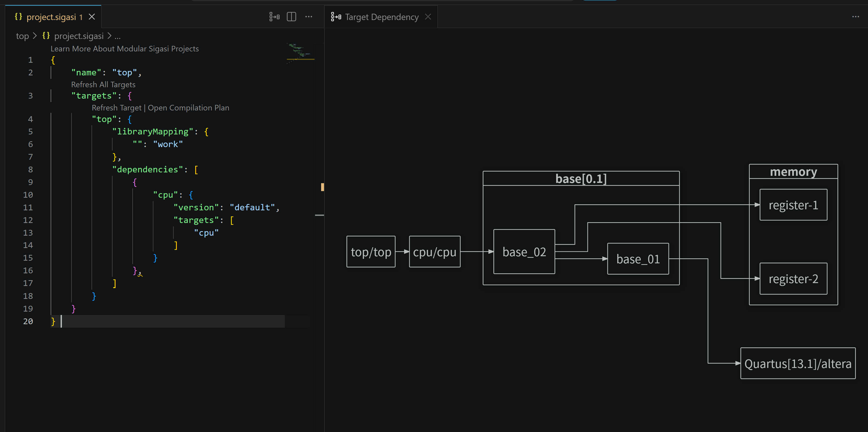Click the "targets" key on line 3
The height and width of the screenshot is (432, 868).
(94, 96)
